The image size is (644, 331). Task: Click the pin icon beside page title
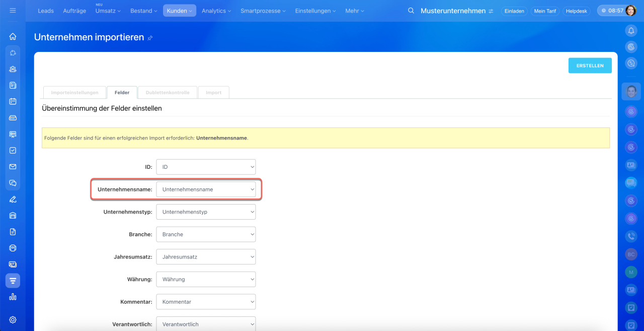(x=150, y=38)
